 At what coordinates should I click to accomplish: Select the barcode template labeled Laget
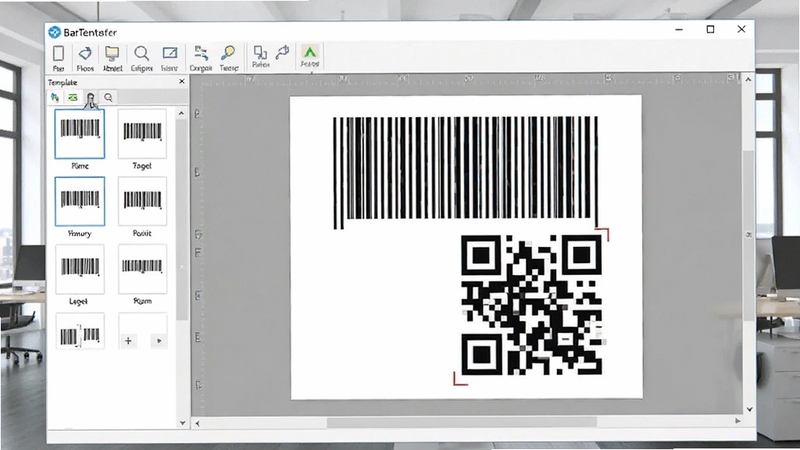tap(80, 269)
